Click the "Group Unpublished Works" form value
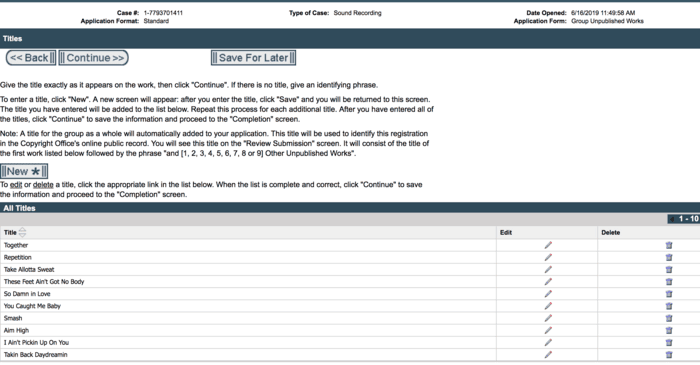 click(x=607, y=21)
